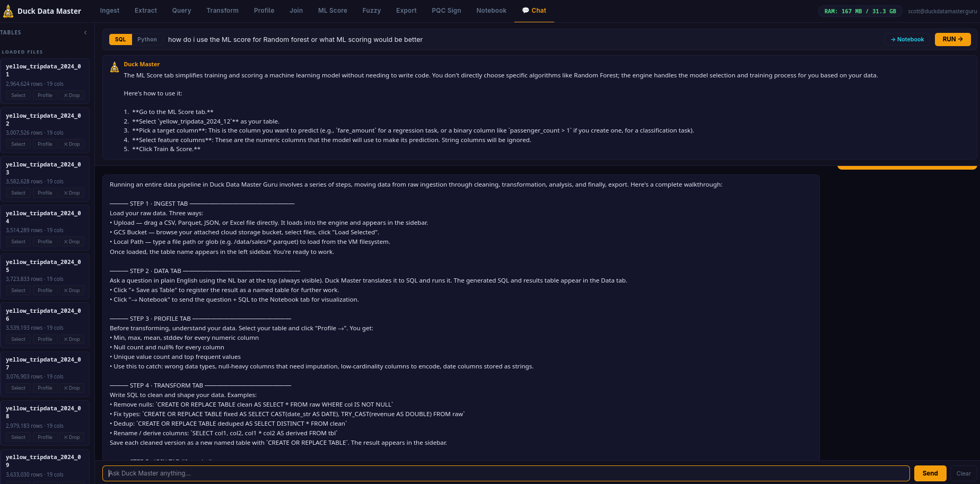This screenshot has width=980, height=484.
Task: Click the 'STEP 1 · INGEST TAB' heading text
Action: 159,204
